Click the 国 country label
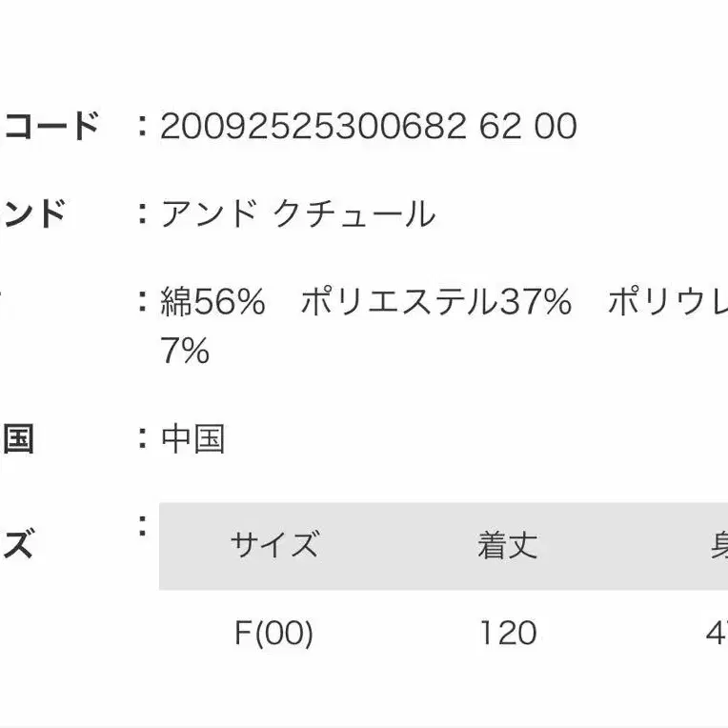728x728 pixels. point(19,440)
